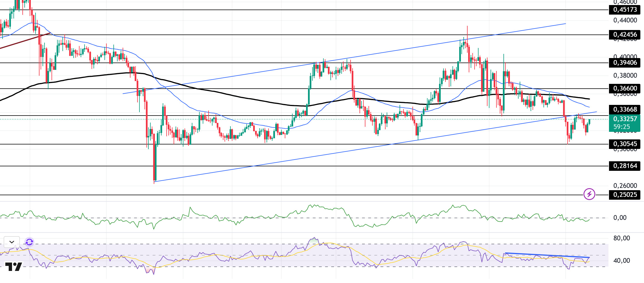Select the 0,36600 price level label
Viewport: 644px width, 283px height.
click(625, 88)
